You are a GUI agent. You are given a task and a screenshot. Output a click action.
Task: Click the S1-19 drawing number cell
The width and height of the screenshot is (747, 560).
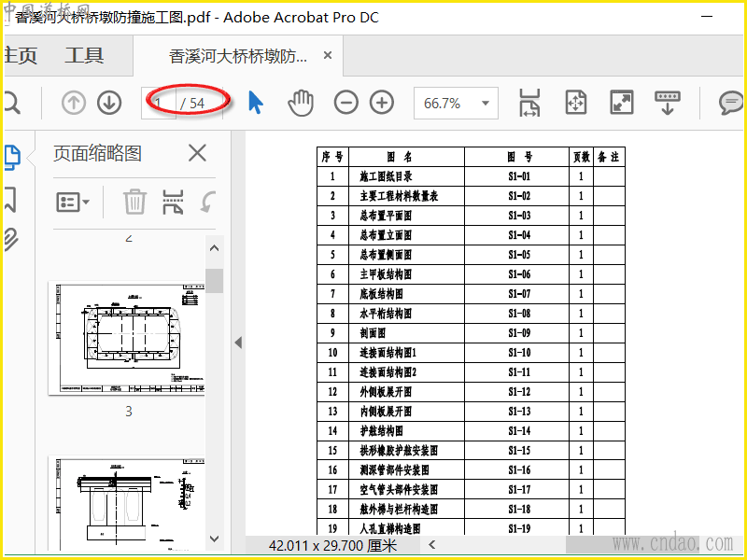click(519, 527)
